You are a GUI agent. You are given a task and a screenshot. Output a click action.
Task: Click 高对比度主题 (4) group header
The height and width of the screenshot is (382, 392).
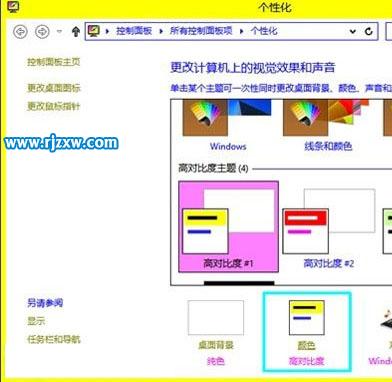pyautogui.click(x=213, y=168)
